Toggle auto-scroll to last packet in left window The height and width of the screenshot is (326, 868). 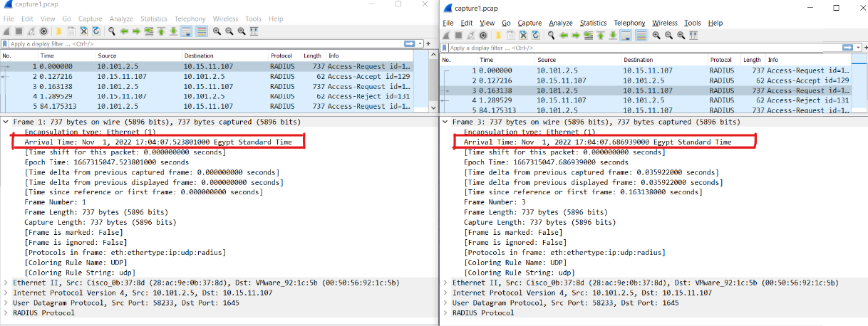pos(186,31)
